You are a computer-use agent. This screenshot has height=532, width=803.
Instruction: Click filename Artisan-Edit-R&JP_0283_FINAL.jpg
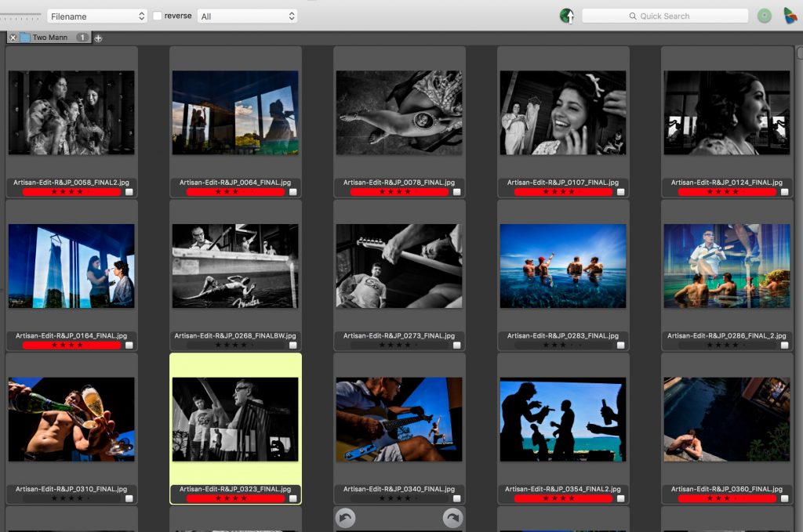(563, 336)
